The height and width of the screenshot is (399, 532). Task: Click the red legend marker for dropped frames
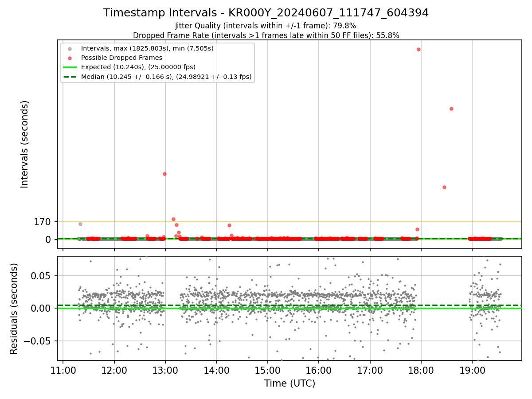(70, 58)
